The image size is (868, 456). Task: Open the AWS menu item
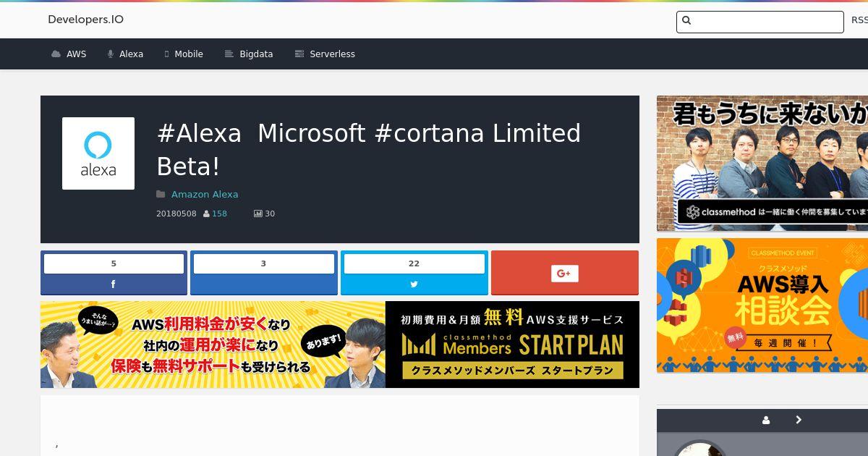[76, 54]
